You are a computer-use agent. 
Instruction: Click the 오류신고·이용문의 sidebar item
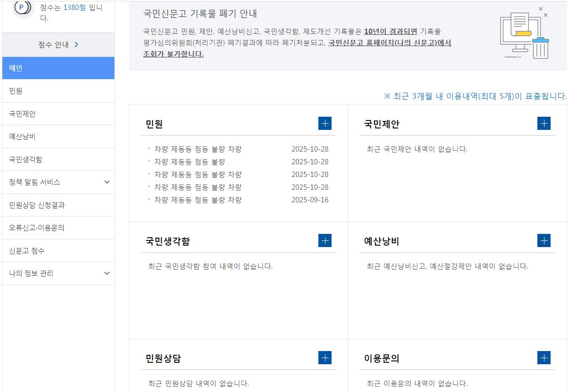(x=58, y=228)
